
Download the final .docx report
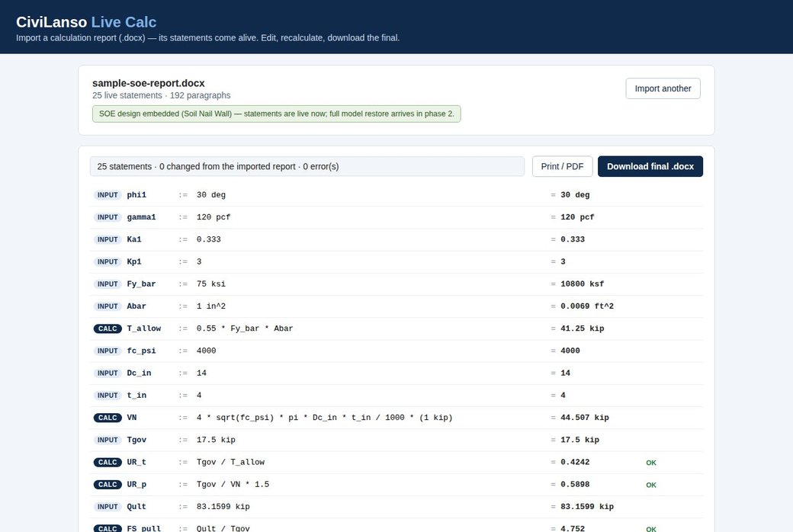(650, 166)
